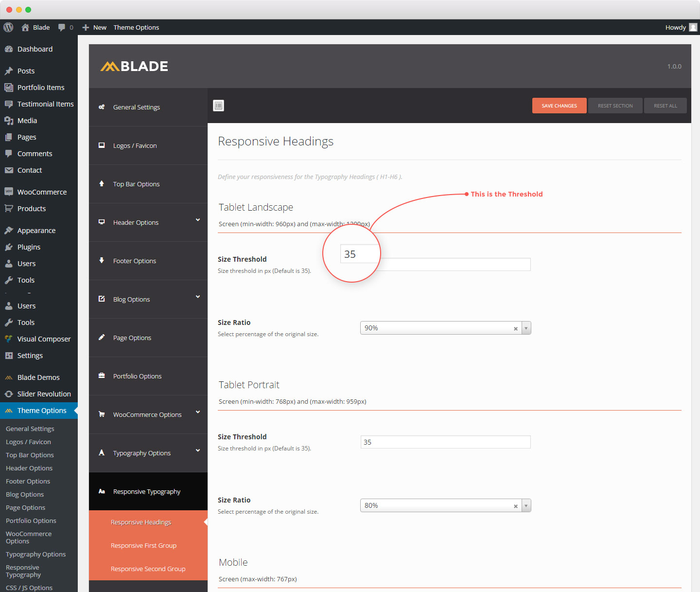Click the Blade logo in header

click(x=134, y=66)
